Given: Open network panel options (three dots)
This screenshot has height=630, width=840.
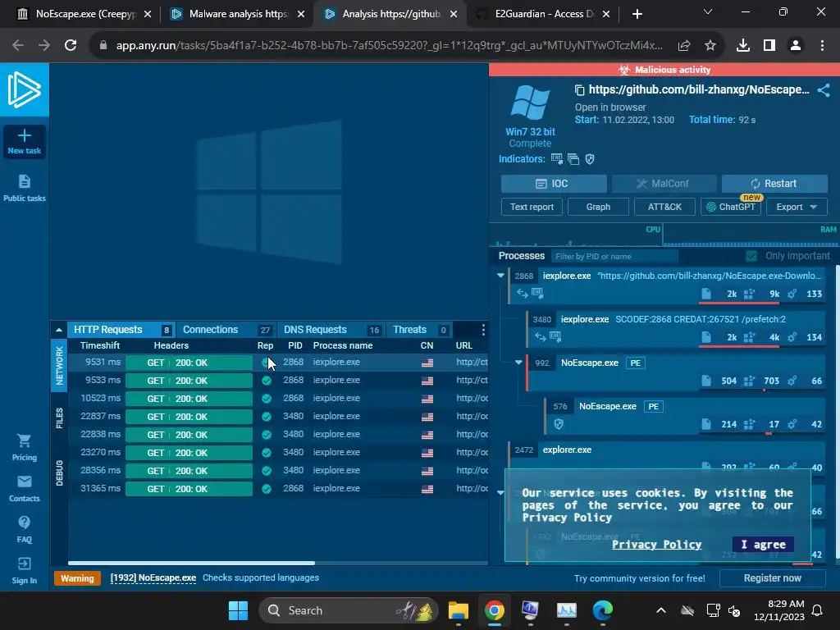Looking at the screenshot, I should point(483,330).
